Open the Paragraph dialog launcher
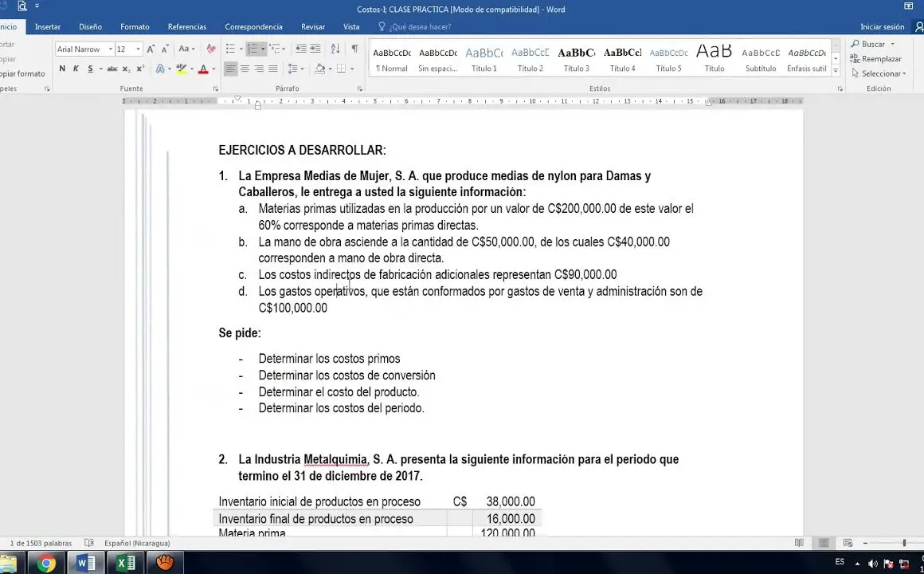Image resolution: width=924 pixels, height=574 pixels. pyautogui.click(x=359, y=88)
